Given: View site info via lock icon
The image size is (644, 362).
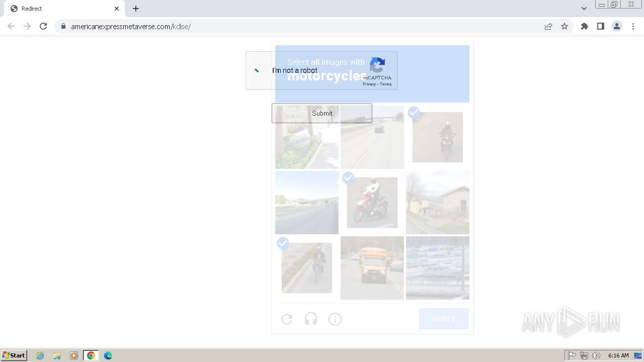Looking at the screenshot, I should pyautogui.click(x=63, y=26).
